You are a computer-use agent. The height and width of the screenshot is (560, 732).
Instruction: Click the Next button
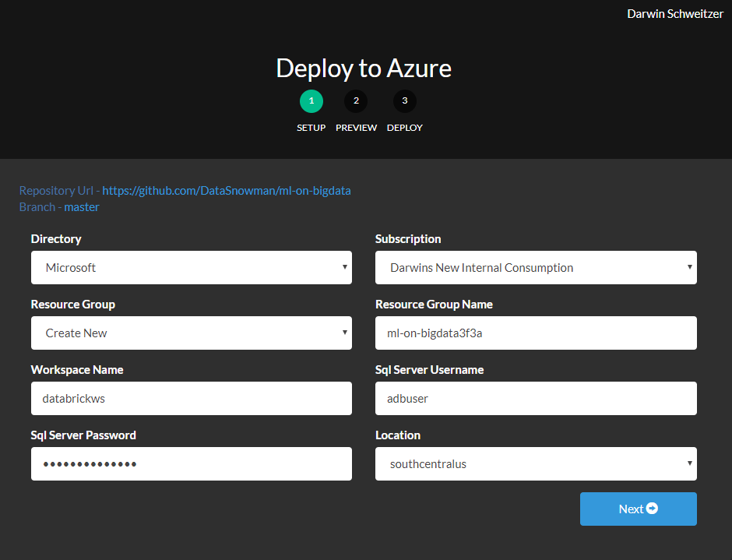639,509
